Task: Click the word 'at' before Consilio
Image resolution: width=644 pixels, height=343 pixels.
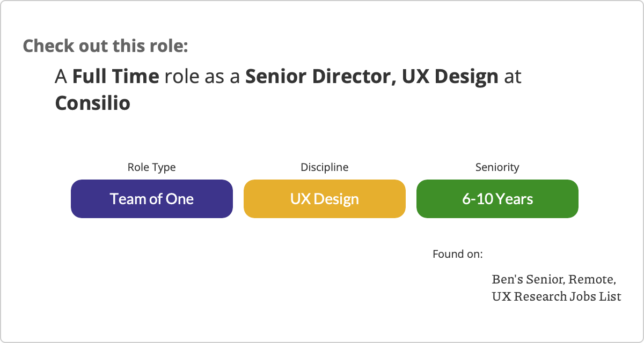Action: [513, 77]
